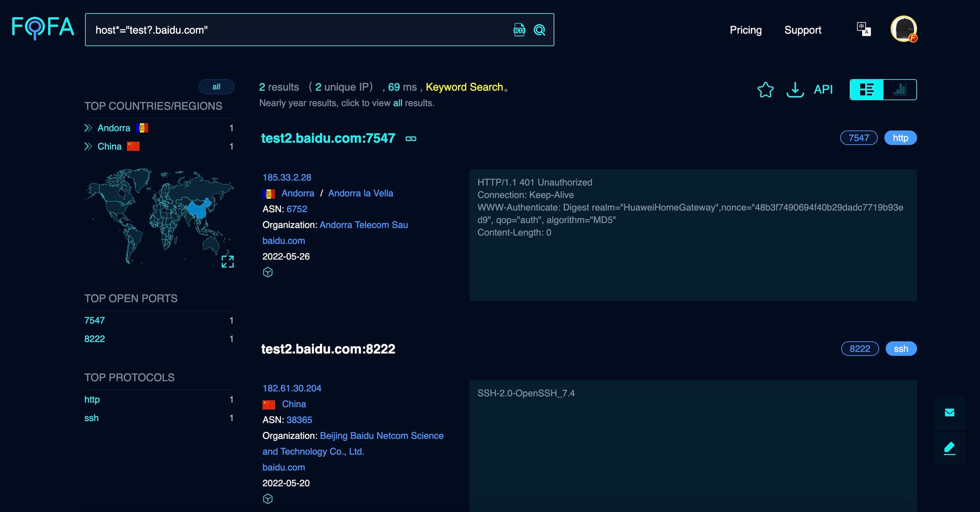Viewport: 980px width, 512px height.
Task: Expand the world map to fullscreen
Action: click(x=227, y=262)
